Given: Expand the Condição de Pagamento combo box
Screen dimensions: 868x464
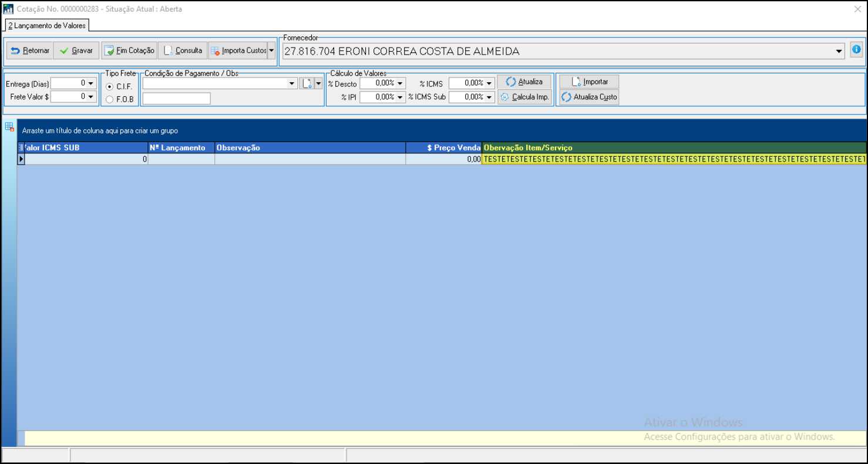Looking at the screenshot, I should coord(292,83).
